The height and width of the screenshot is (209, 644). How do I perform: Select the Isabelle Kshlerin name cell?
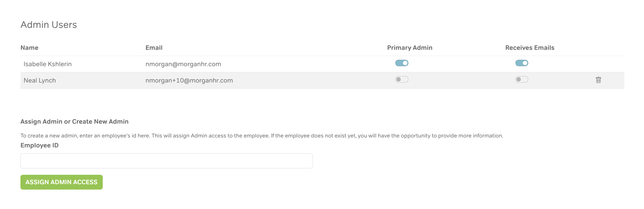point(48,64)
